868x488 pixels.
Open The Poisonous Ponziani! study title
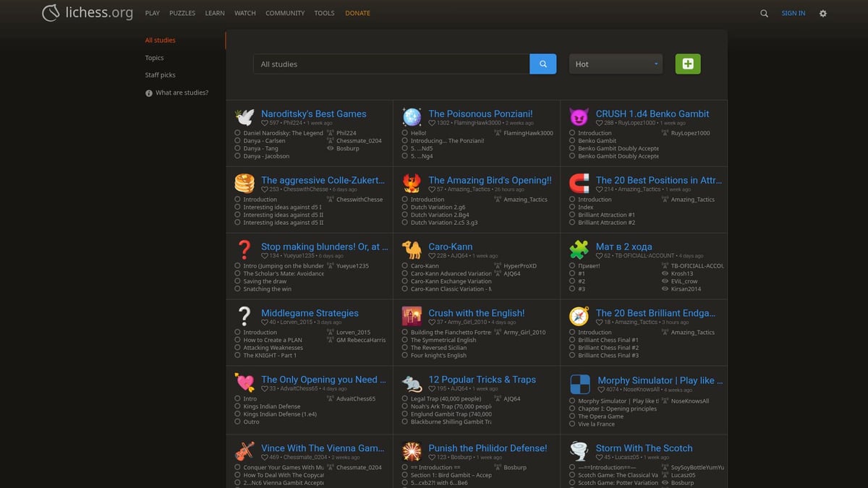[x=480, y=114]
